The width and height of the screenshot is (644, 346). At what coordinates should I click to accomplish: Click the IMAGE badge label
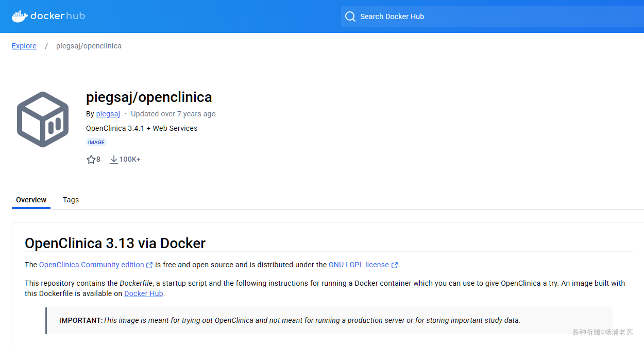(96, 143)
